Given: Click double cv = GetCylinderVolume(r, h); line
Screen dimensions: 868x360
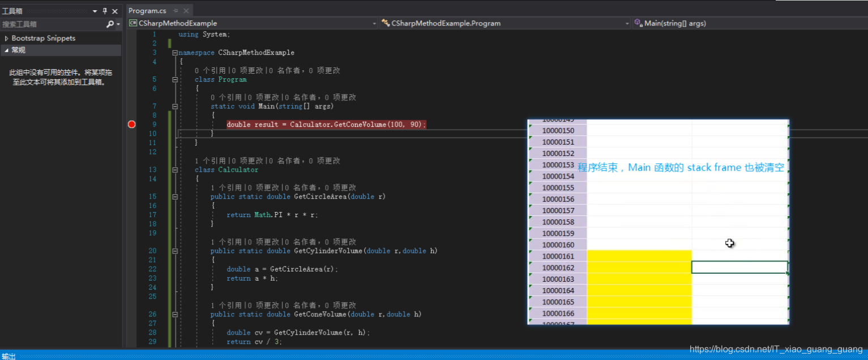Looking at the screenshot, I should tap(298, 333).
